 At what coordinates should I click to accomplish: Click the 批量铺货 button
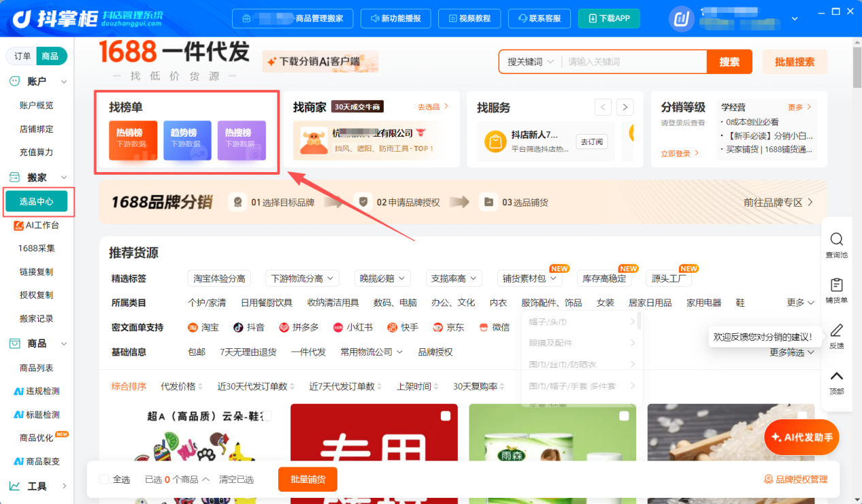tap(308, 480)
